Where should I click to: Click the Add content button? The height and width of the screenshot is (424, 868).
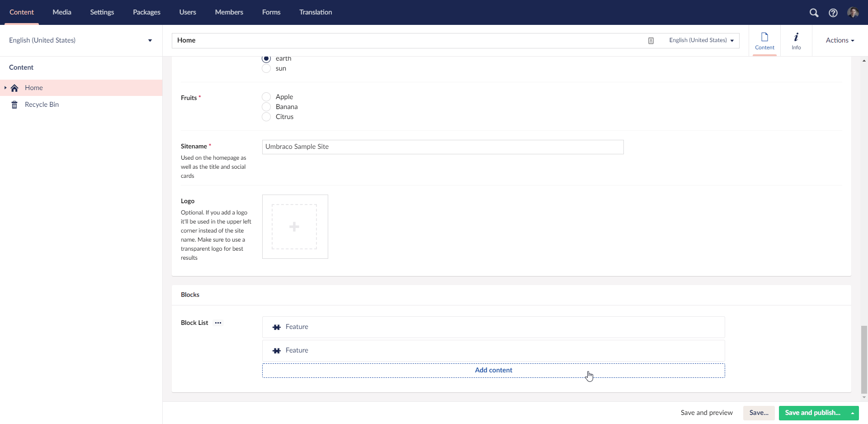pos(493,370)
